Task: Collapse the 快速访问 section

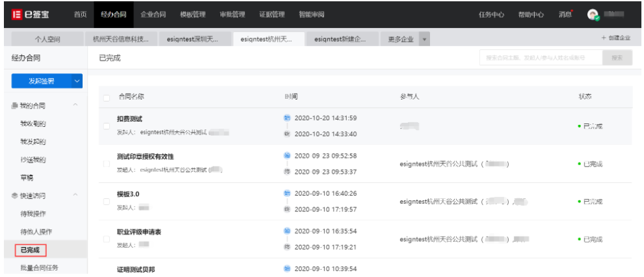Action: click(x=75, y=195)
